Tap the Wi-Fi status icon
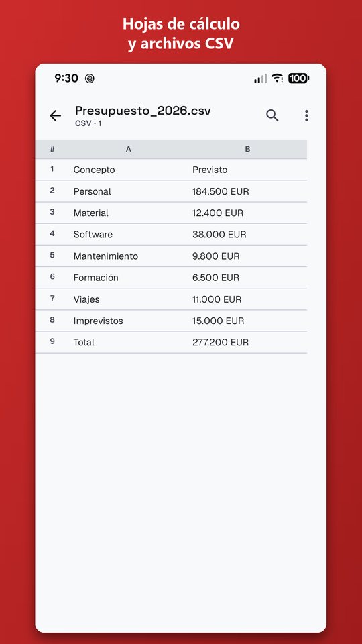The height and width of the screenshot is (644, 362). (278, 78)
